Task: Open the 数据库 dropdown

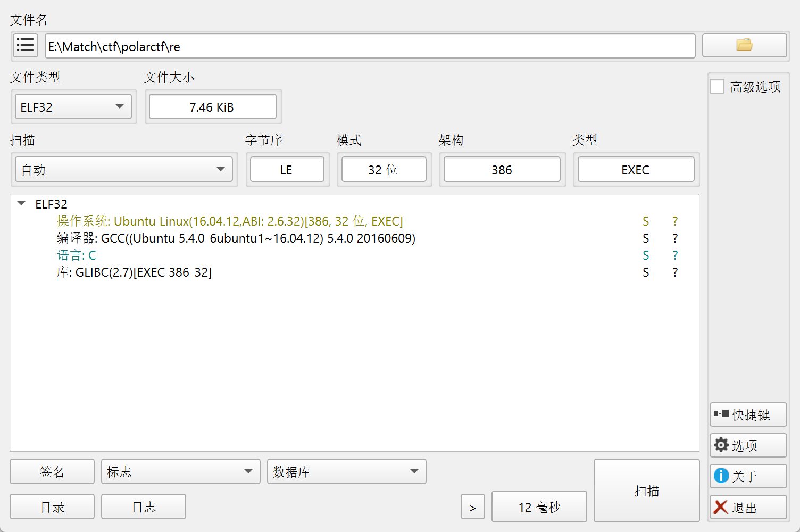Action: pyautogui.click(x=347, y=471)
